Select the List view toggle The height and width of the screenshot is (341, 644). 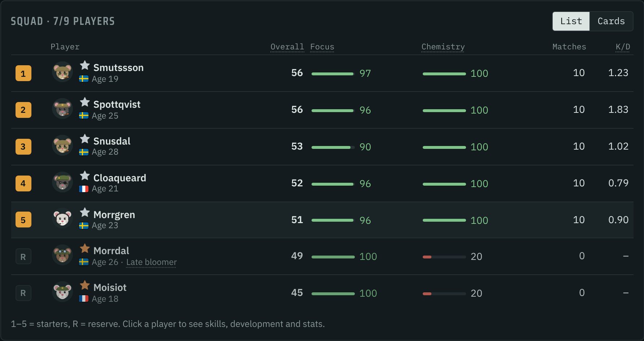click(571, 21)
